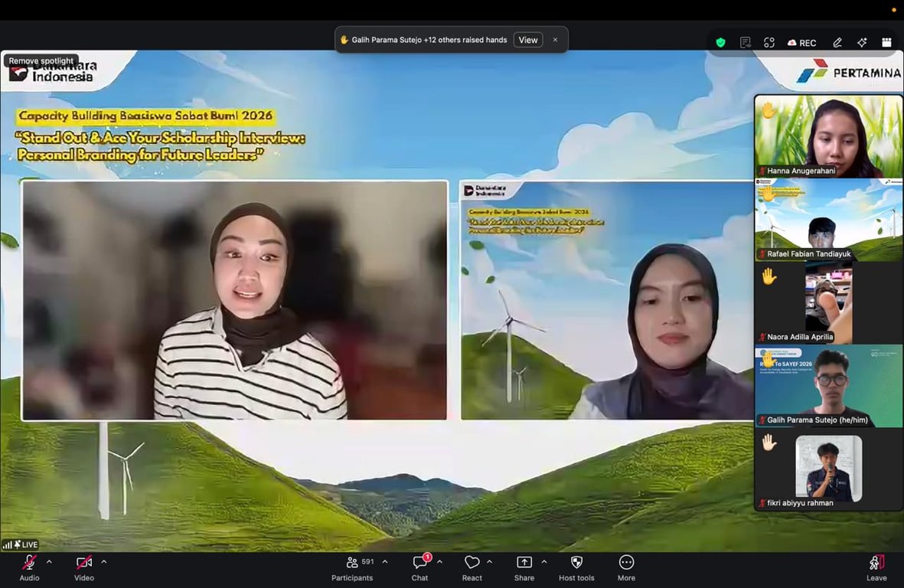The height and width of the screenshot is (588, 904).
Task: Select fikri abiyyu rahman's video thumbnail
Action: tap(828, 469)
